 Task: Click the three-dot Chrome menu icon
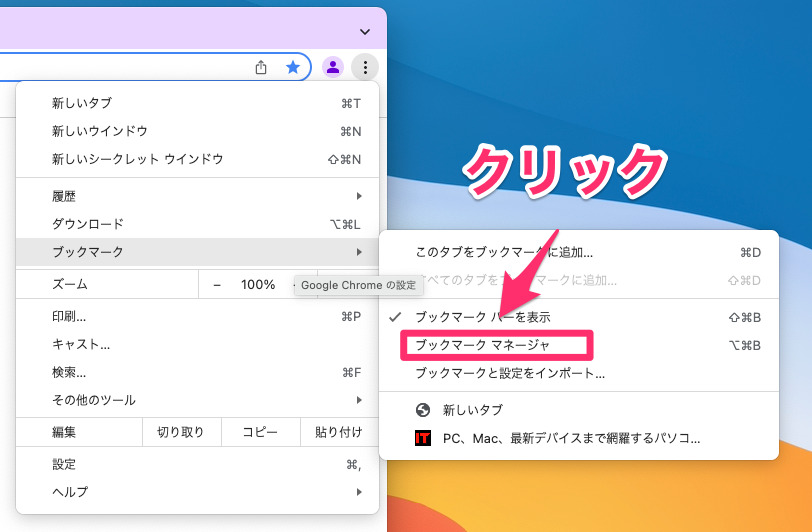tap(365, 67)
